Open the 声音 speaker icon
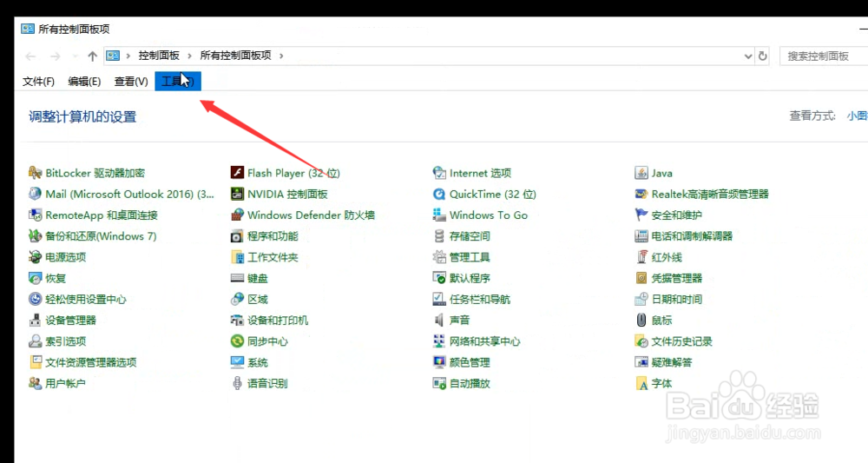 coord(439,321)
